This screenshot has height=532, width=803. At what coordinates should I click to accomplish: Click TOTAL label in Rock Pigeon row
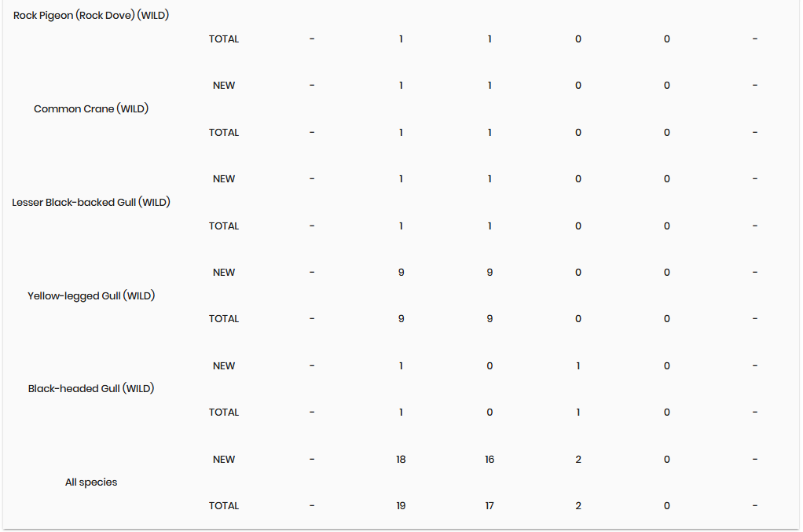pos(224,39)
